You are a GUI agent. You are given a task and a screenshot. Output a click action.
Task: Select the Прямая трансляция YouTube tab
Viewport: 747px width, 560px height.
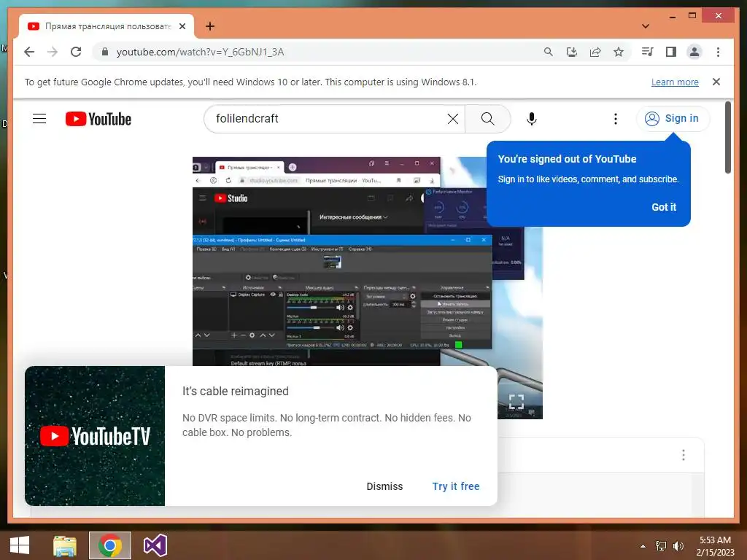pos(107,26)
